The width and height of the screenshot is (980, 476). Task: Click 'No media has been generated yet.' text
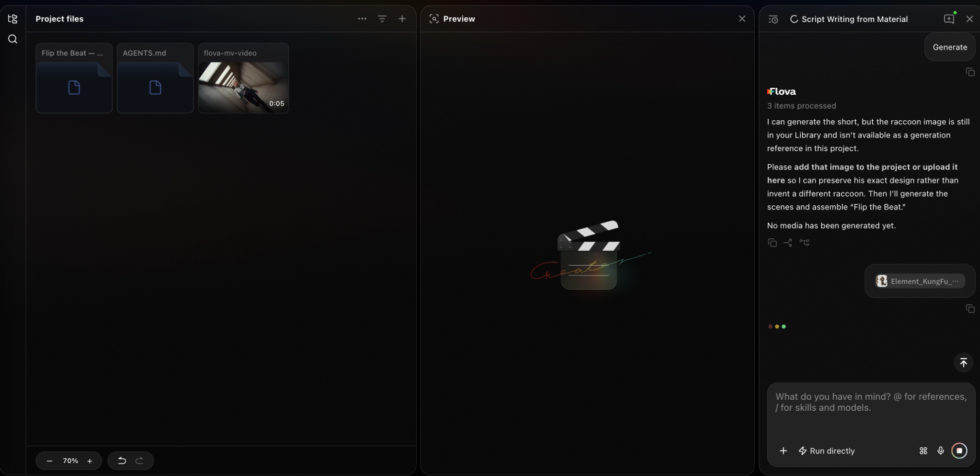(832, 225)
